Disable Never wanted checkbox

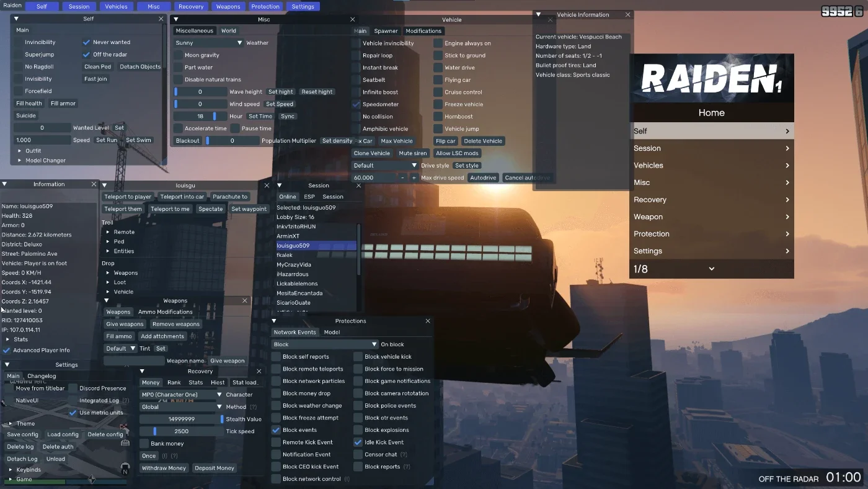tap(86, 42)
